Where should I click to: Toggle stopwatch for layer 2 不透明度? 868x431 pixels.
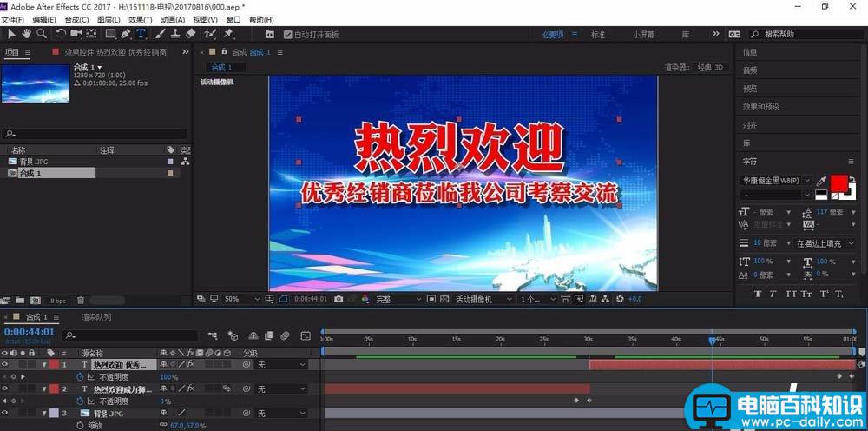[x=80, y=401]
